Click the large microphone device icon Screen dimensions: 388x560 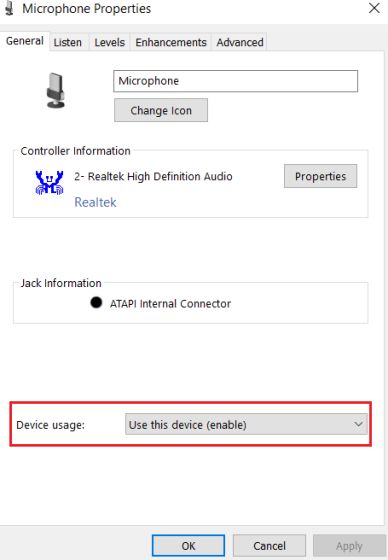55,90
